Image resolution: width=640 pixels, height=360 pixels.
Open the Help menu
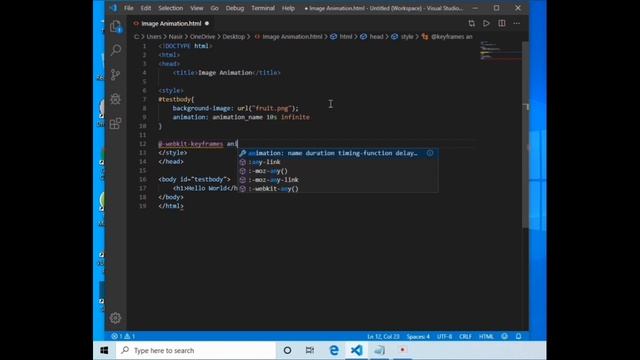(288, 8)
